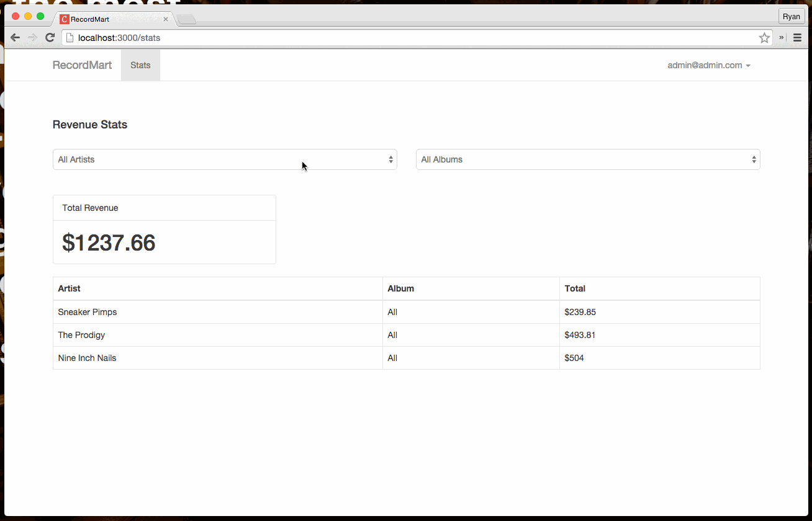The height and width of the screenshot is (521, 812).
Task: Open the admin@admin.com account menu
Action: (708, 65)
